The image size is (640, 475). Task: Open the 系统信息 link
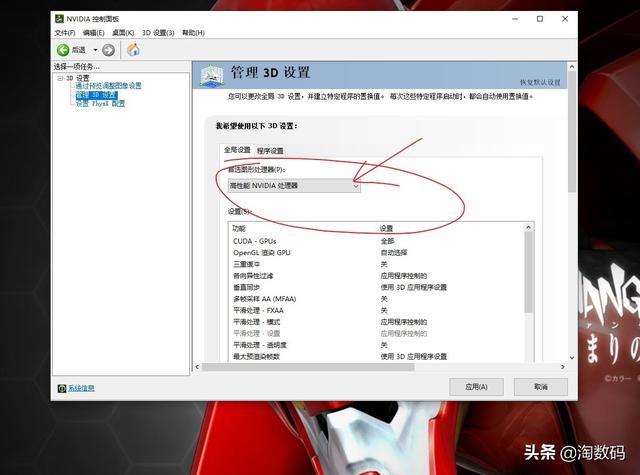coord(81,388)
